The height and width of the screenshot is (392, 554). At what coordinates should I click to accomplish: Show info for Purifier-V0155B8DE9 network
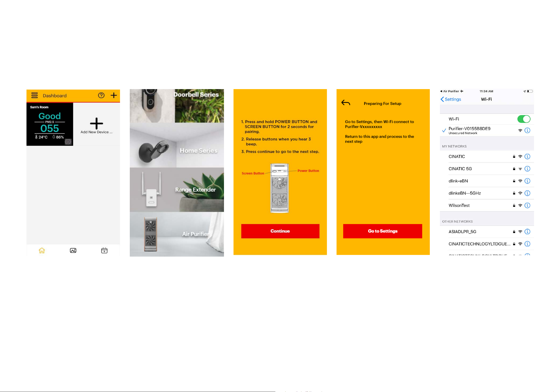(x=527, y=130)
